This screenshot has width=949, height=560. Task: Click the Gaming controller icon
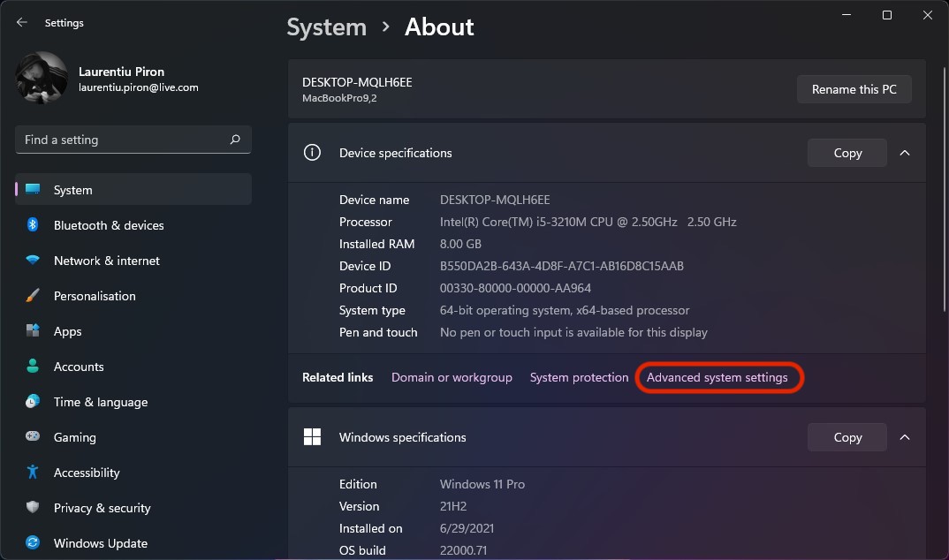click(x=33, y=436)
